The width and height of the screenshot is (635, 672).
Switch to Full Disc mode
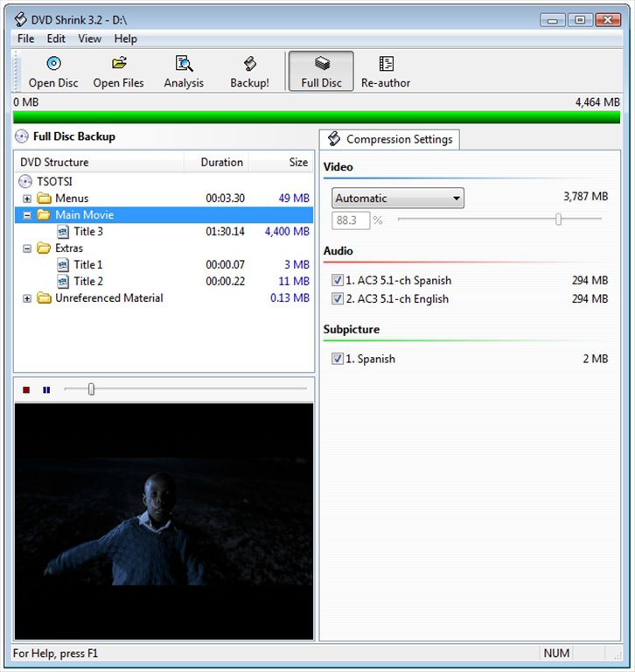[x=321, y=71]
